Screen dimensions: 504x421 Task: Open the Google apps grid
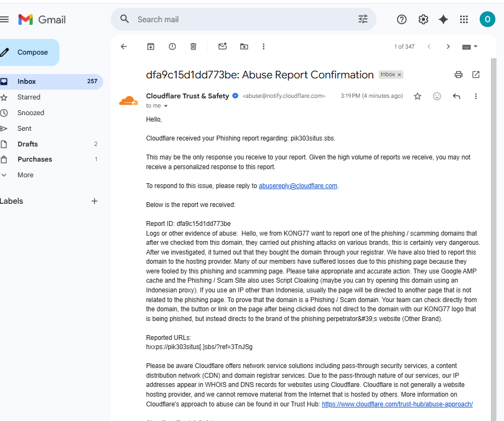(x=464, y=19)
